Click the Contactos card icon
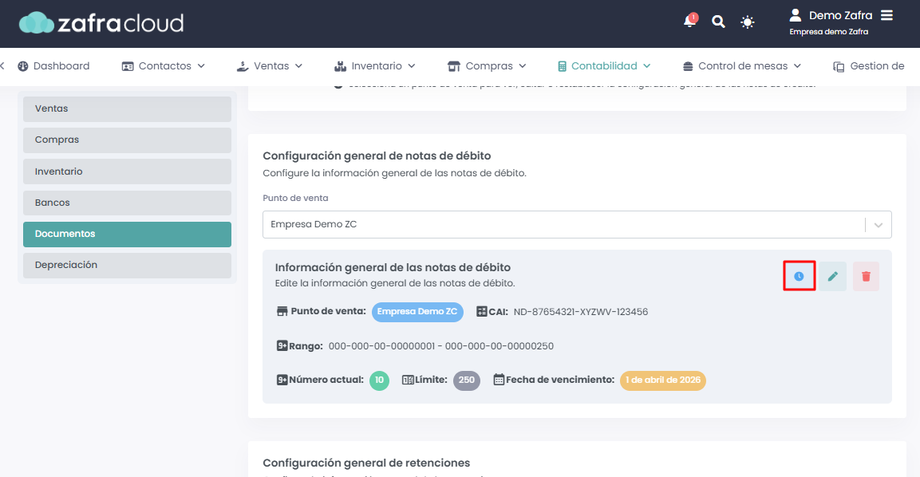920x477 pixels. (x=127, y=66)
